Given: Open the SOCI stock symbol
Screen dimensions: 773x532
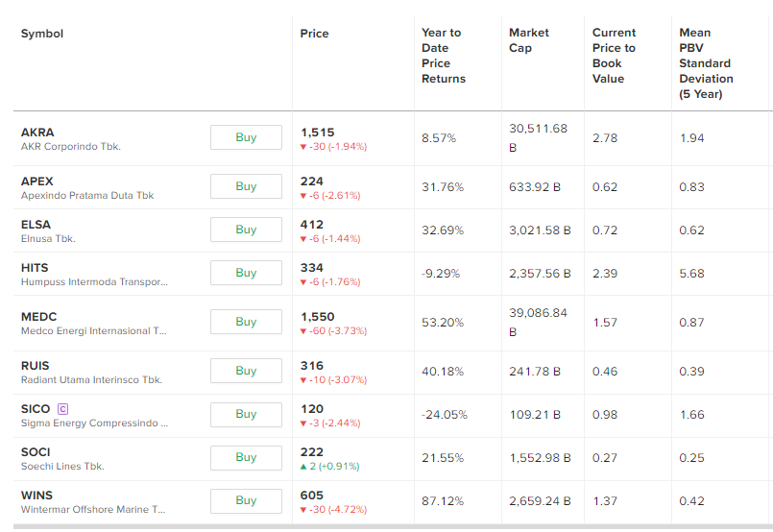Looking at the screenshot, I should click(36, 452).
